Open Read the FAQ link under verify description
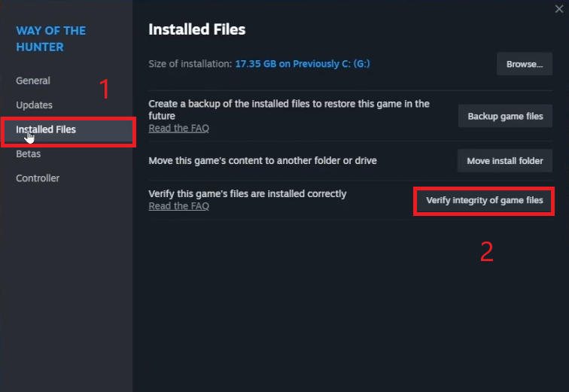The width and height of the screenshot is (569, 392). pyautogui.click(x=178, y=206)
